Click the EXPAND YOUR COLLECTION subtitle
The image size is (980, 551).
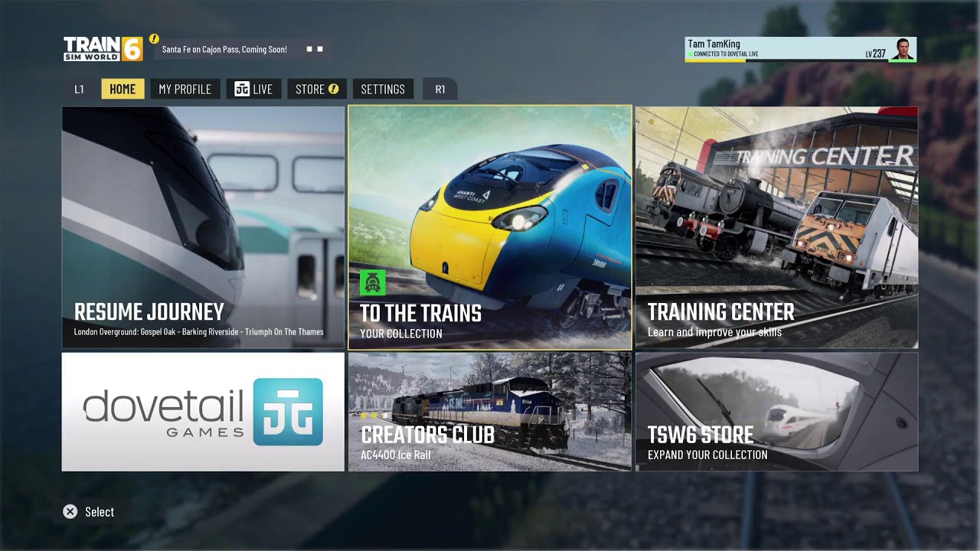(x=707, y=455)
